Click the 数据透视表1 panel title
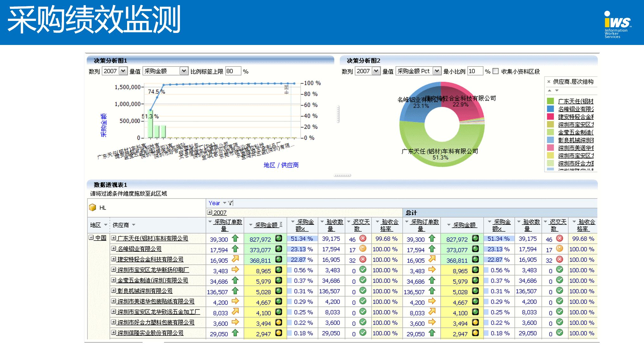The width and height of the screenshot is (644, 354). 110,185
